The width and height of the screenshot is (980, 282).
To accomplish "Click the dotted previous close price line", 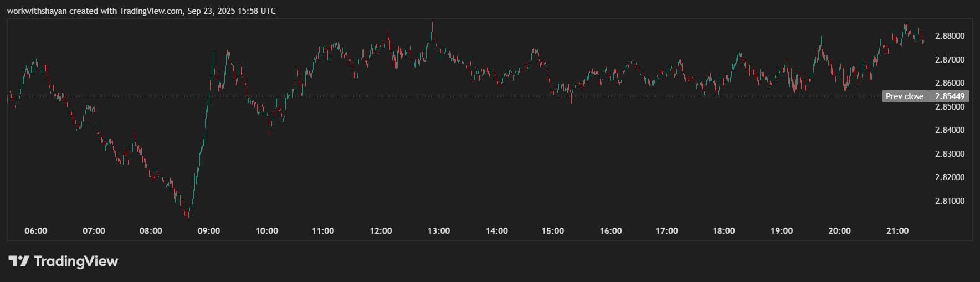I will coord(443,96).
